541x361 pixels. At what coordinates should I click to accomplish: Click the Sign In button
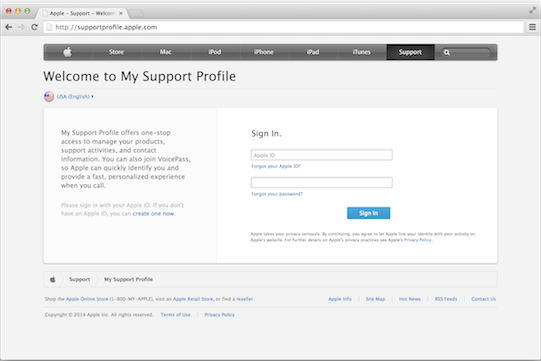tap(368, 213)
